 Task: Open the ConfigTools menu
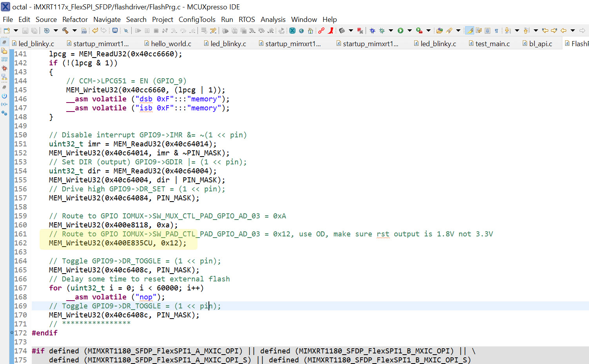pos(197,20)
